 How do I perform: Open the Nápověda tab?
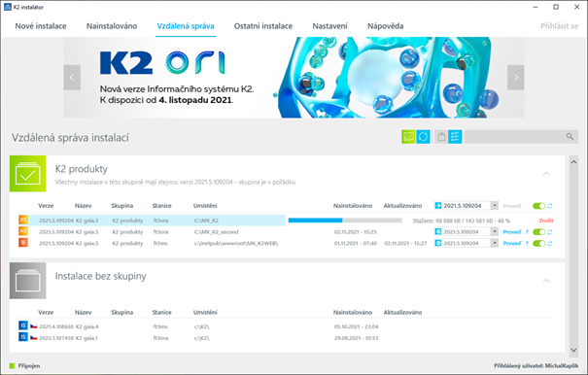pos(386,26)
